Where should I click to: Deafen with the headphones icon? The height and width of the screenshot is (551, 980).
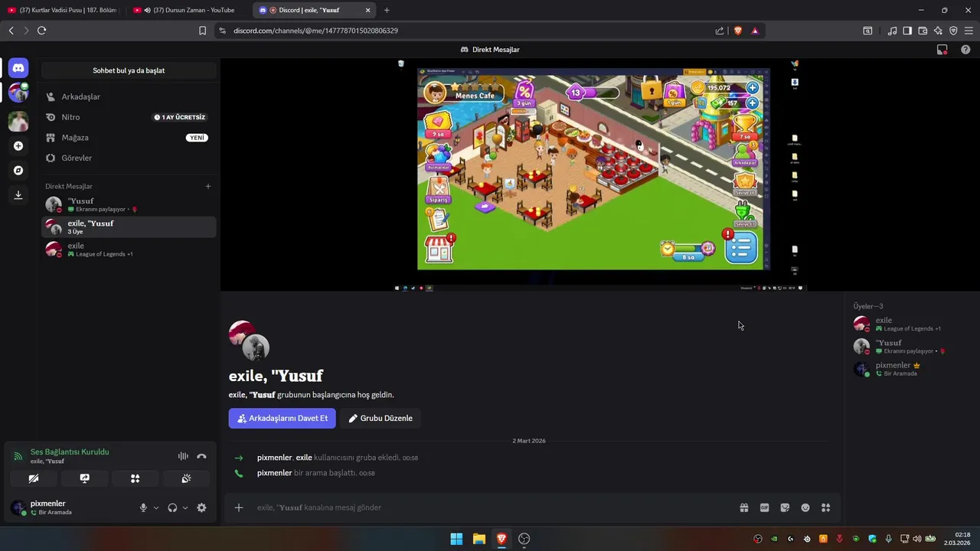tap(172, 507)
